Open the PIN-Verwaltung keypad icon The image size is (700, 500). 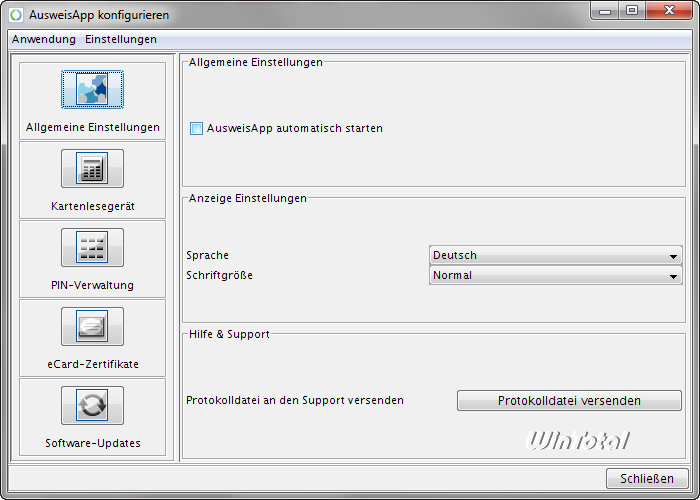click(92, 247)
